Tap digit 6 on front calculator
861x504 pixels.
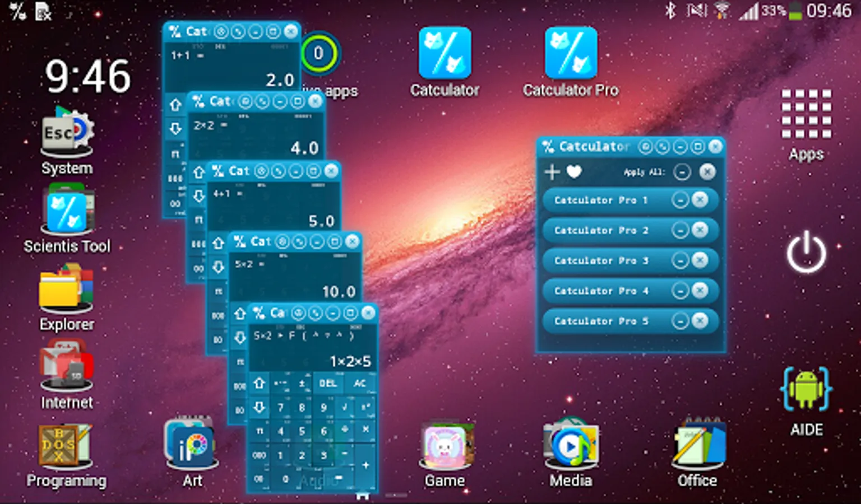tap(323, 431)
